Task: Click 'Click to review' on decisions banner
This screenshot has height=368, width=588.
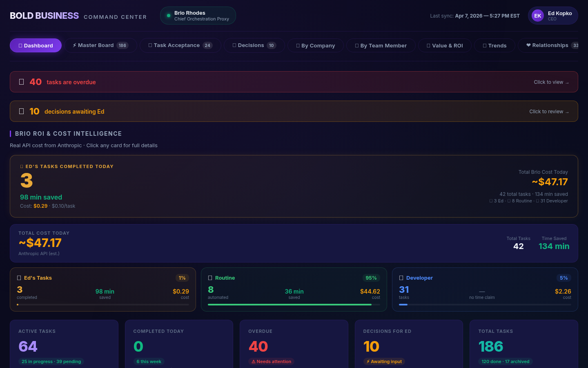Action: [x=549, y=111]
